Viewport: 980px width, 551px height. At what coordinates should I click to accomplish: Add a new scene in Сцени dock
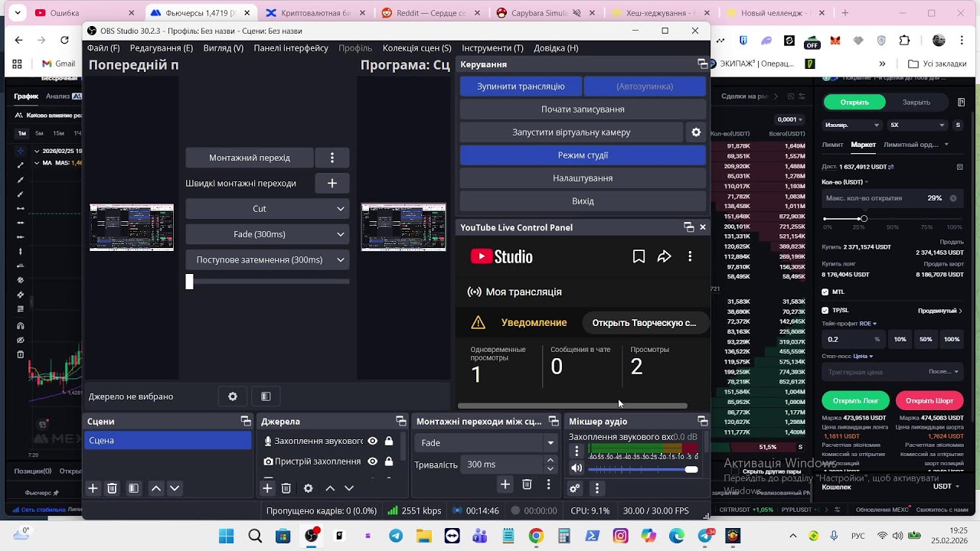(x=93, y=488)
